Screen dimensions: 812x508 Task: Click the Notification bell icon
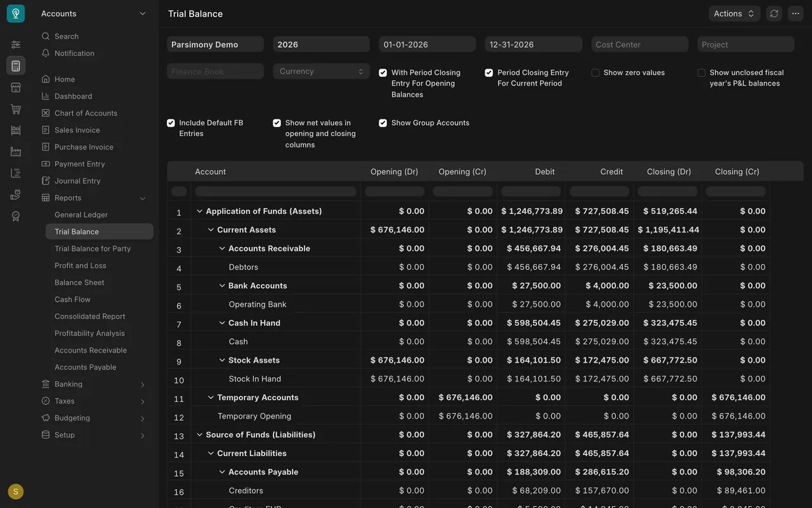point(46,53)
